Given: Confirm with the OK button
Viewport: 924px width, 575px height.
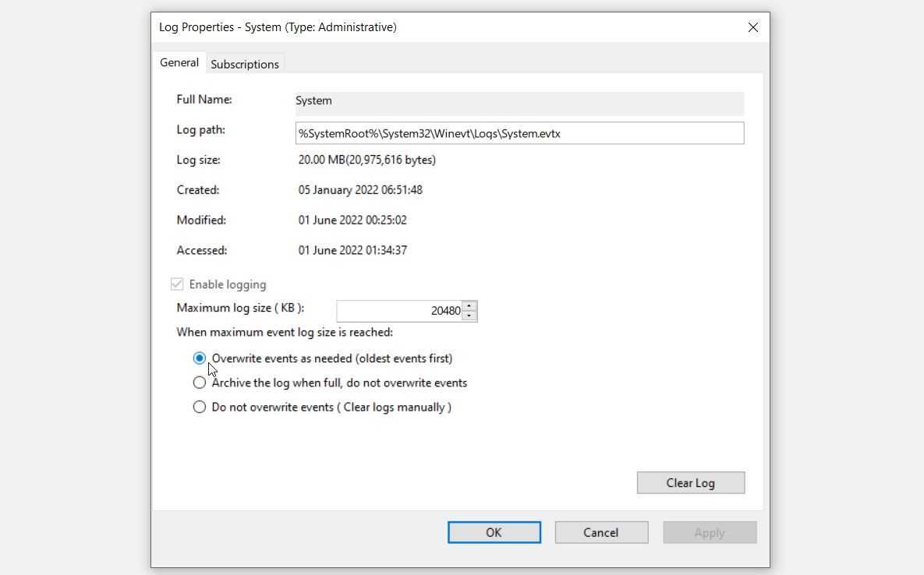Looking at the screenshot, I should coord(494,532).
